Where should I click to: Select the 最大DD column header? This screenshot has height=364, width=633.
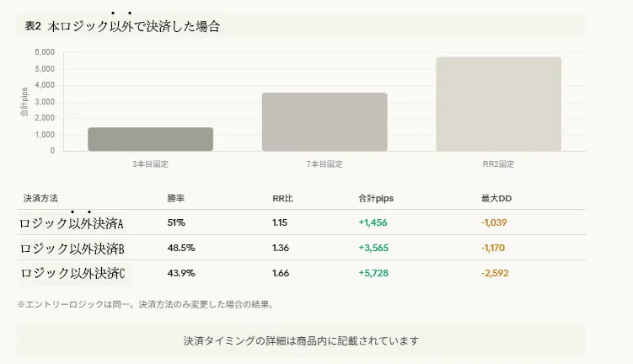point(496,198)
